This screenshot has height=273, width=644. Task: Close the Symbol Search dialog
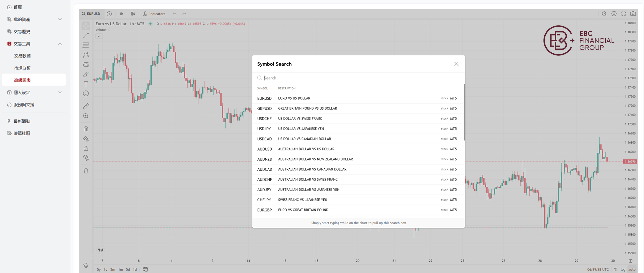pos(456,64)
